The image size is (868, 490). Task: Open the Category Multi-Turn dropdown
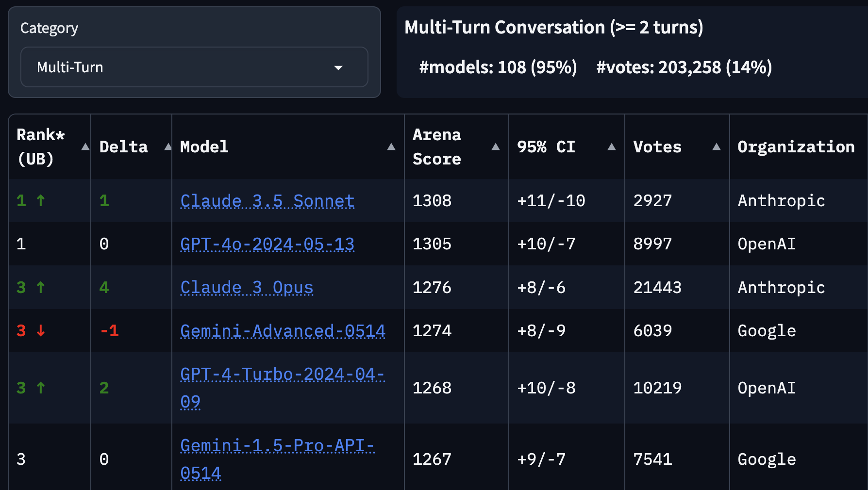(x=194, y=67)
